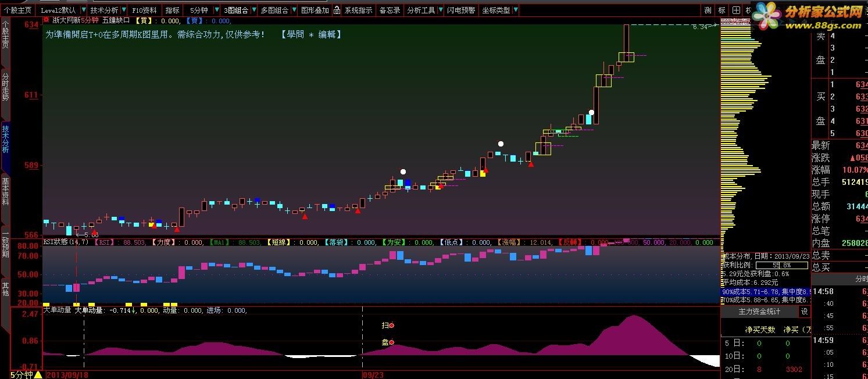Click the 五鐘缺口 indicator name

(x=116, y=19)
